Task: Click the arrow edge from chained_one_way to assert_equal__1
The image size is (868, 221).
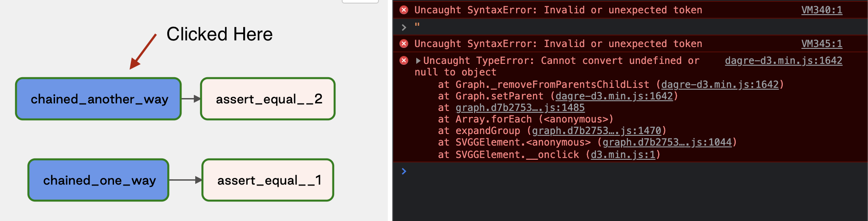Action: tap(185, 180)
